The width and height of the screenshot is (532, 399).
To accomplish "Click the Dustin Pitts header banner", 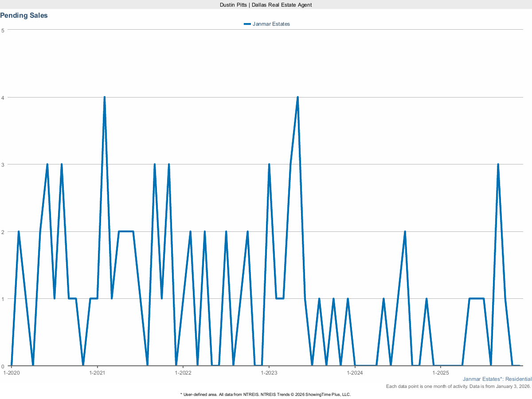I will [265, 5].
